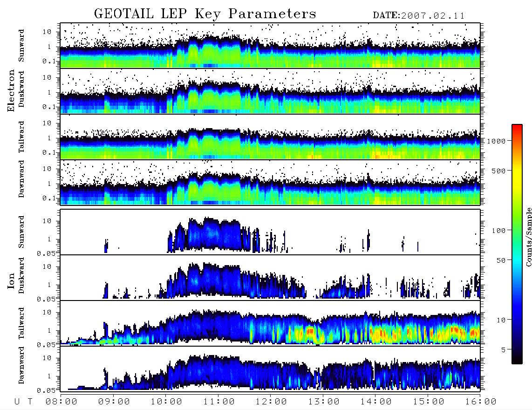Select the Electron 'Sunward' axis label
The image size is (532, 410).
pyautogui.click(x=21, y=46)
